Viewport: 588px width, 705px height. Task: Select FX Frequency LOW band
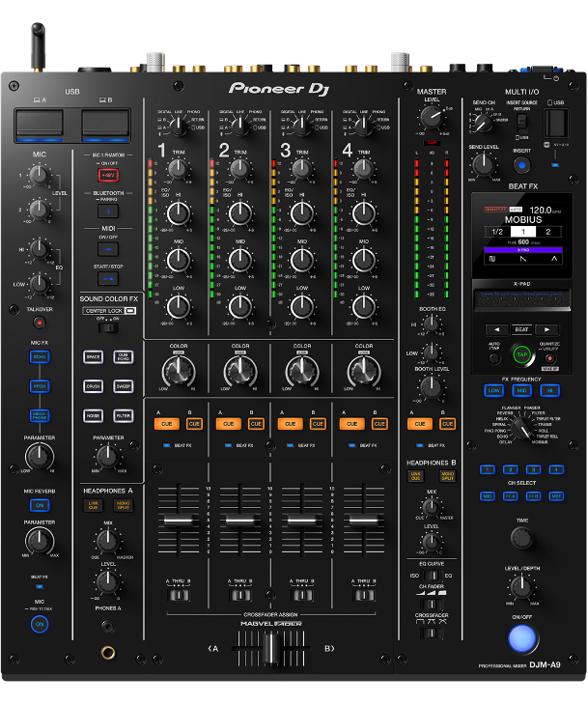click(493, 390)
